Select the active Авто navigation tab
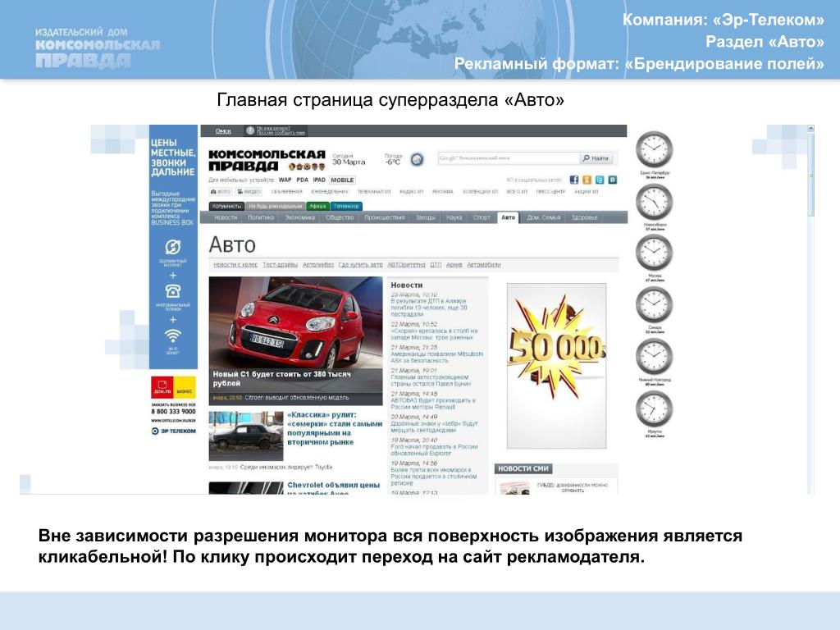 (509, 217)
